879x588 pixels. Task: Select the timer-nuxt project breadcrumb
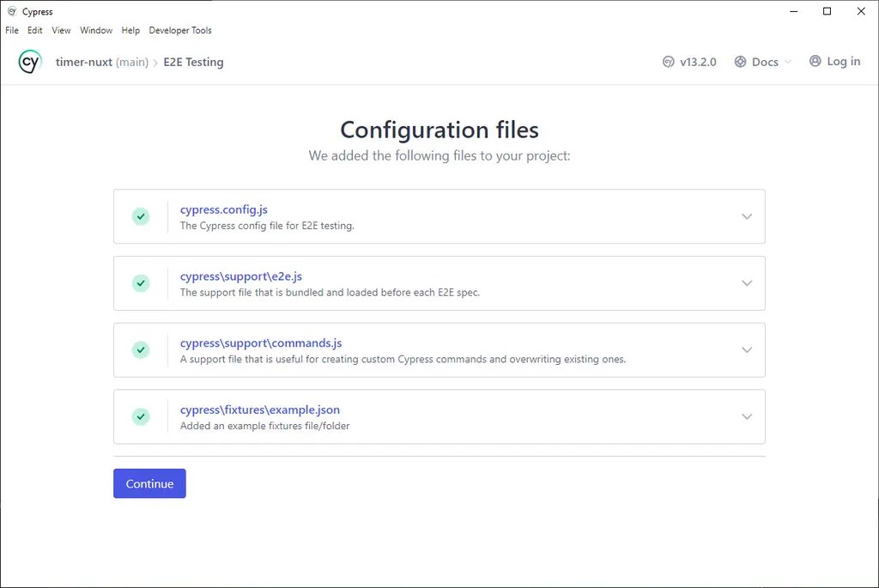(x=87, y=62)
